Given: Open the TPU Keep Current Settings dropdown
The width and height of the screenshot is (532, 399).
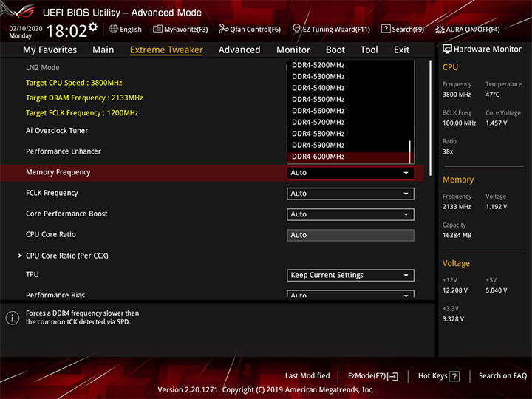Looking at the screenshot, I should coord(350,275).
